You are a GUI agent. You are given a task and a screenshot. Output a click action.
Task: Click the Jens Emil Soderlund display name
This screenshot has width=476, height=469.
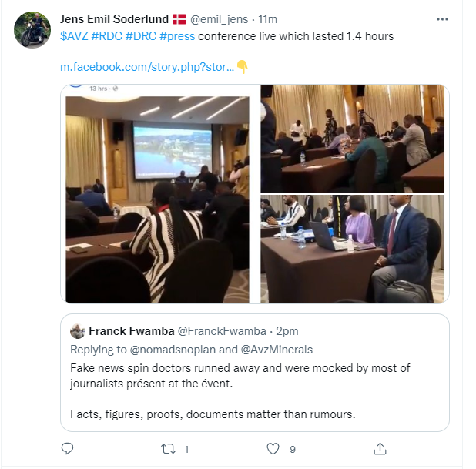point(113,18)
